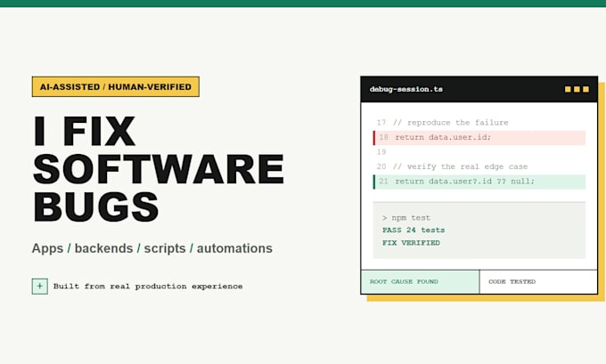The image size is (606, 364).
Task: Click the empty line number 19
Action: [x=381, y=152]
